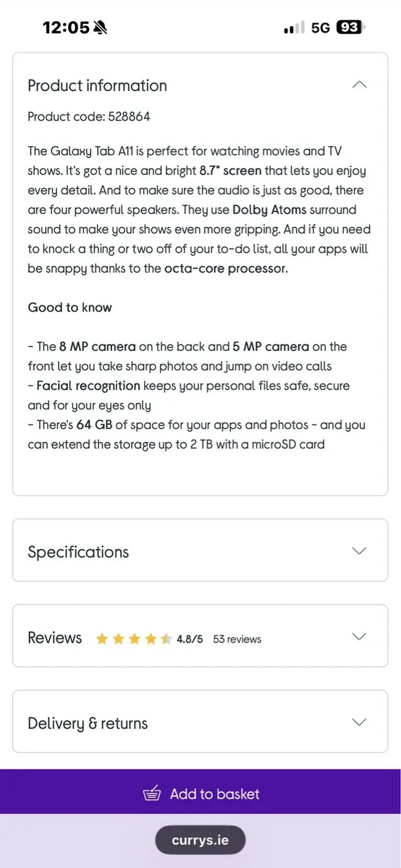Image resolution: width=401 pixels, height=868 pixels.
Task: Collapse the Product information section chevron
Action: tap(359, 85)
